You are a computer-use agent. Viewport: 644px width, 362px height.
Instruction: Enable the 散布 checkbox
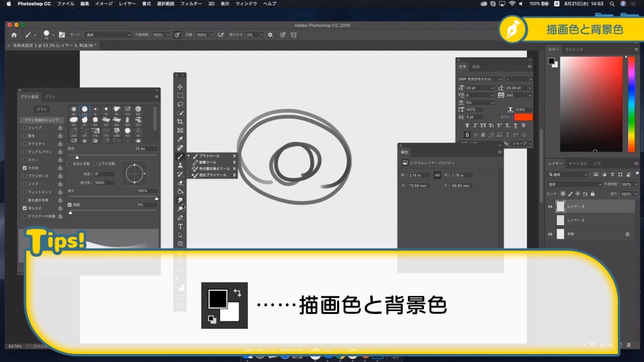(x=25, y=136)
